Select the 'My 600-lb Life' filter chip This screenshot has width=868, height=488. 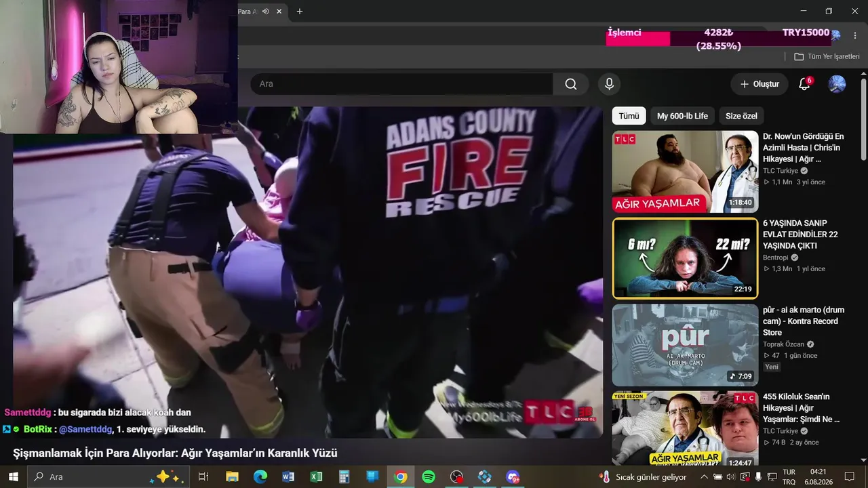(682, 116)
